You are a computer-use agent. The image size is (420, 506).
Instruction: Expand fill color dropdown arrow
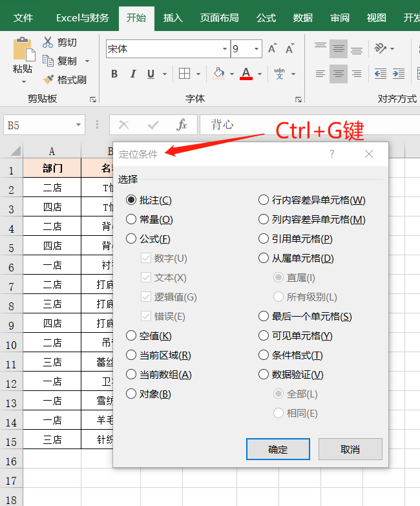231,74
